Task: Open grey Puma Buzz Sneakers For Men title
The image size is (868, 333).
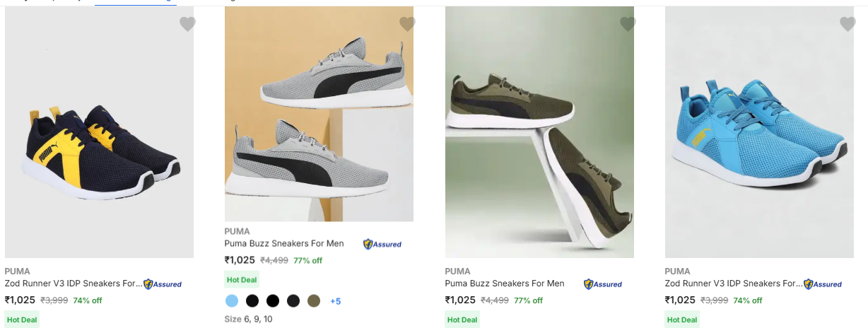Action: pos(284,243)
